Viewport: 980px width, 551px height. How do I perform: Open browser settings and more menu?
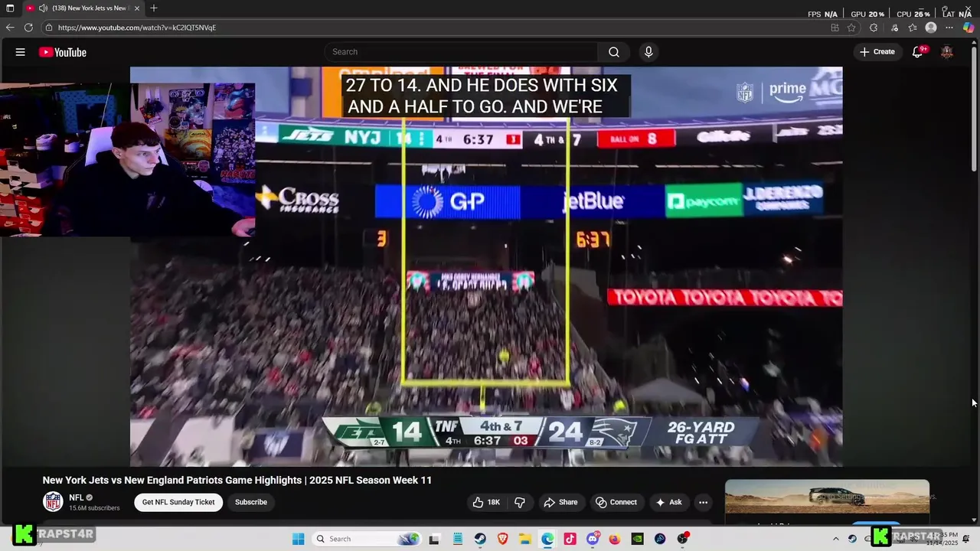(x=949, y=28)
